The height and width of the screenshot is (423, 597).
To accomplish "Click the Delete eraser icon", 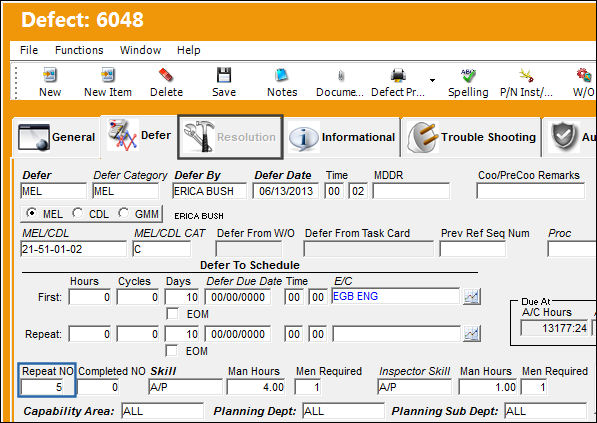I will pyautogui.click(x=166, y=75).
